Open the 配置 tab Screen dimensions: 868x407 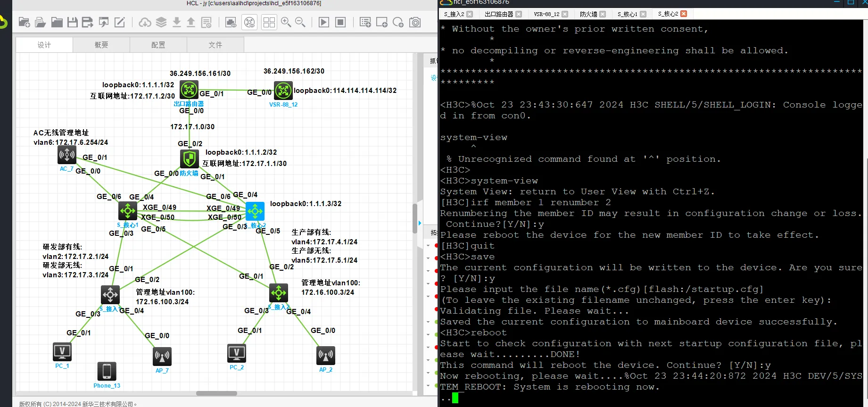158,45
